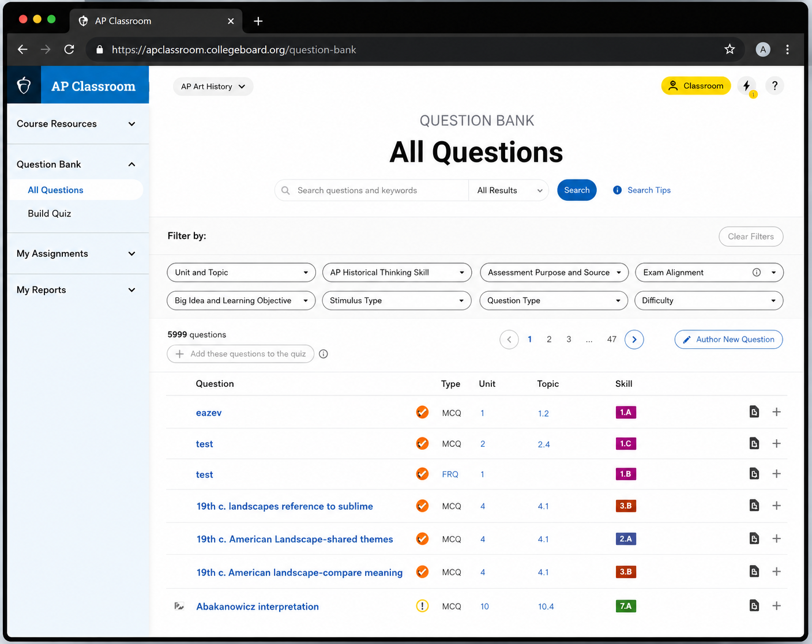This screenshot has width=812, height=644.
Task: Select All Questions in the sidebar
Action: [76, 190]
